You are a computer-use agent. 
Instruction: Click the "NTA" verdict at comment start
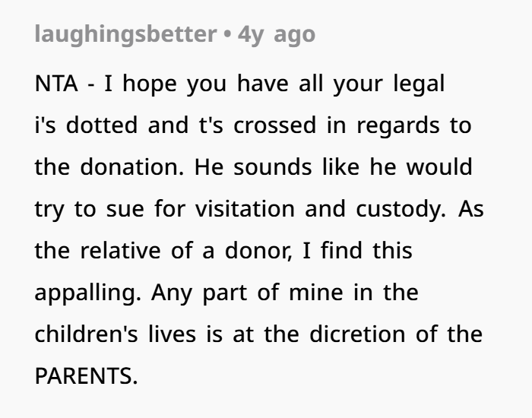(55, 84)
